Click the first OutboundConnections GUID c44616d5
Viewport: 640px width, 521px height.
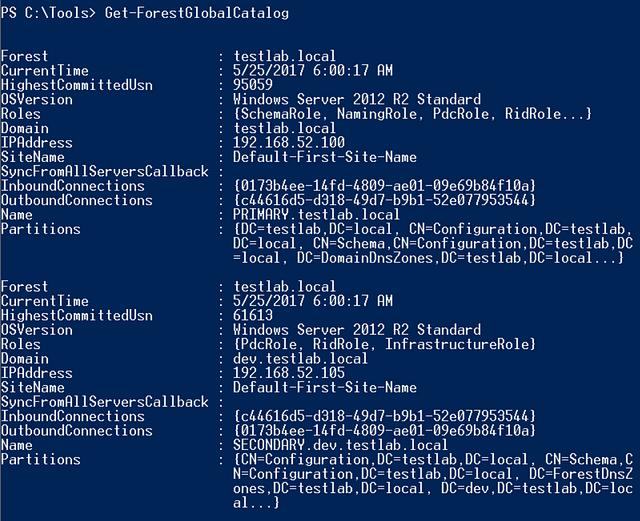[384, 200]
